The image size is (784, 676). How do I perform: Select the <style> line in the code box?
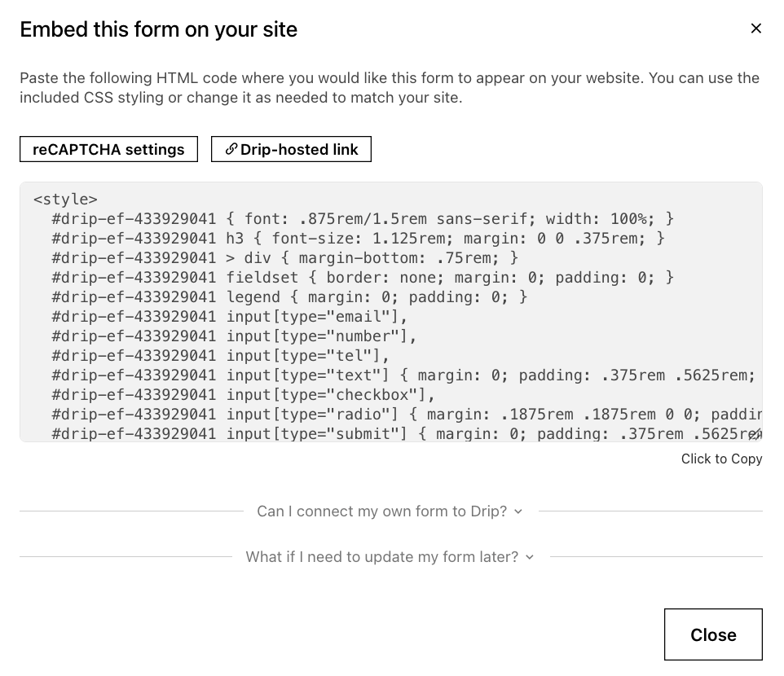click(x=65, y=199)
